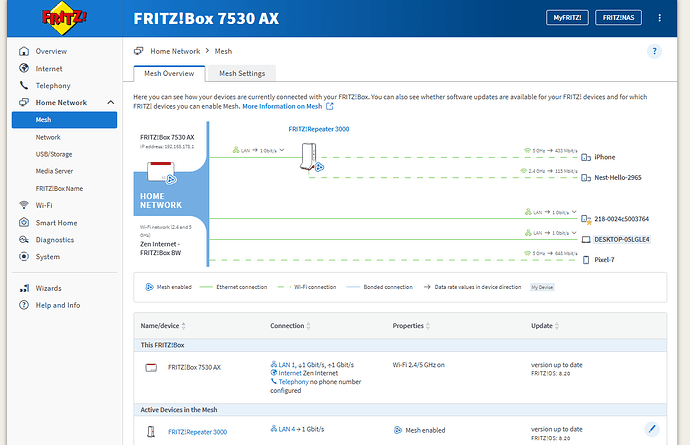Sort table by Name/device column
This screenshot has height=445, width=690.
[184, 326]
